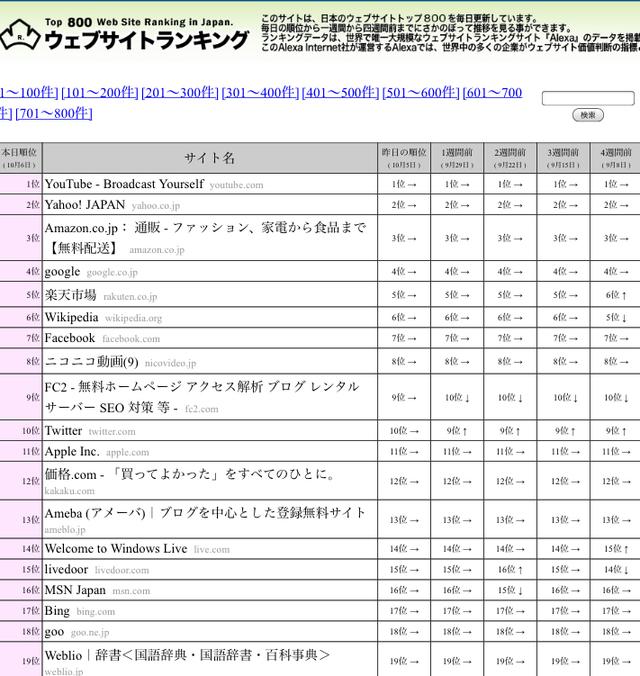The image size is (640, 676).
Task: Click the yahoo.co.jp domain text
Action: pyautogui.click(x=156, y=206)
